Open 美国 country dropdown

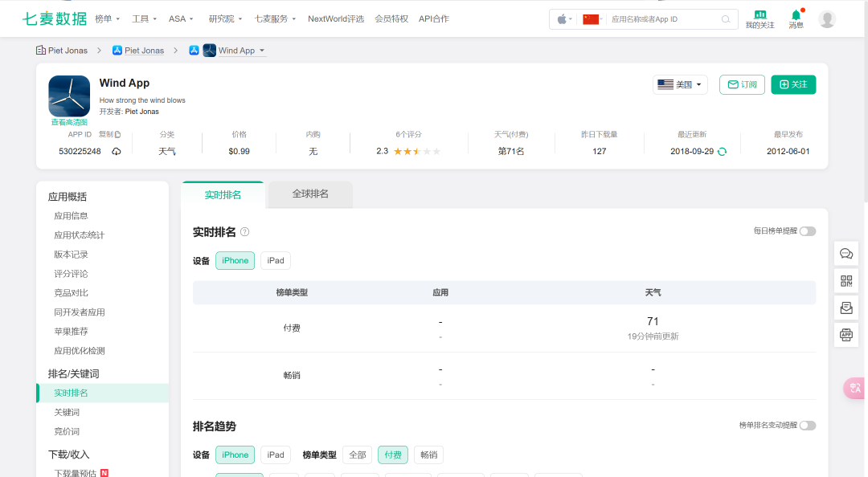click(x=680, y=84)
